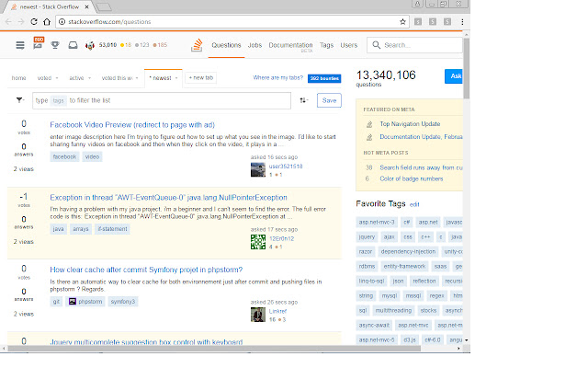Open Chrome's three-dot menu
This screenshot has height=368, width=588.
(462, 22)
